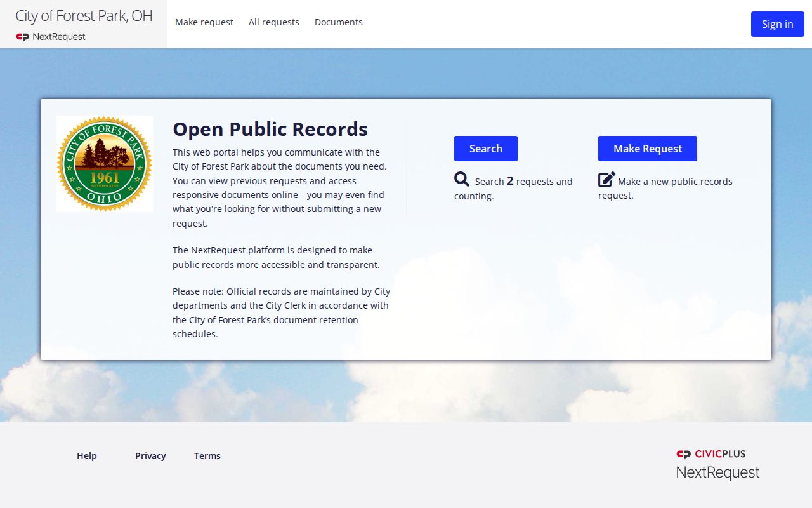
Task: Click the blue Make Request button
Action: tap(648, 149)
